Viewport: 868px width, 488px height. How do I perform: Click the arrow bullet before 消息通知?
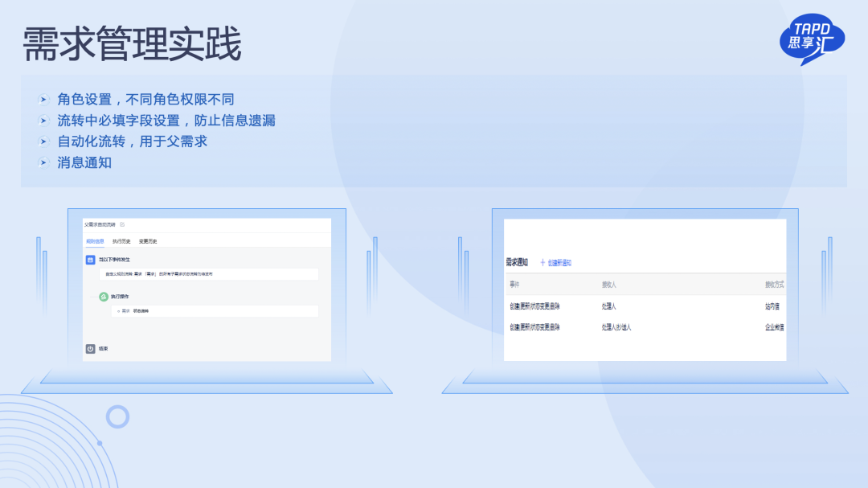click(x=43, y=163)
